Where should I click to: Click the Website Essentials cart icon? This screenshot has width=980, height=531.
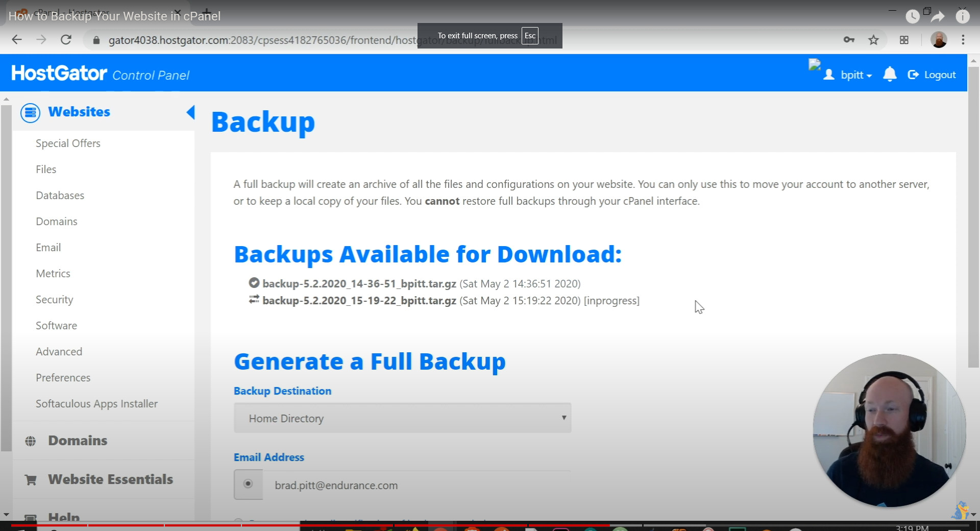(x=31, y=480)
